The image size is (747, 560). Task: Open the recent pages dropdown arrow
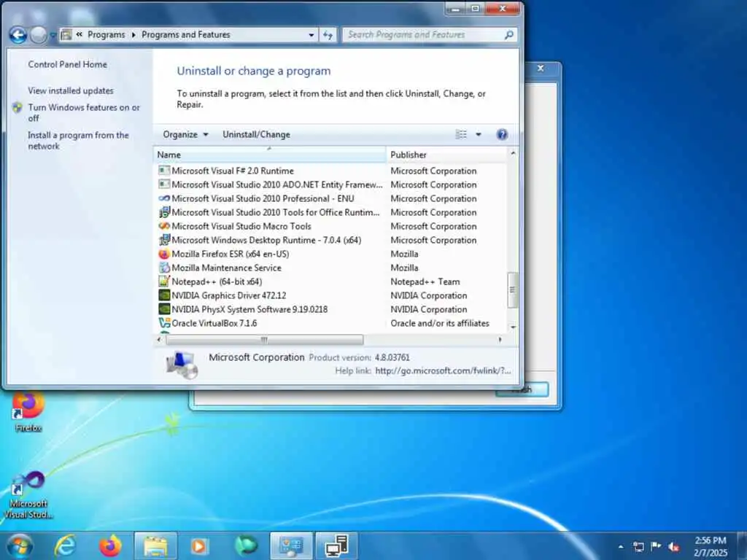pos(52,35)
